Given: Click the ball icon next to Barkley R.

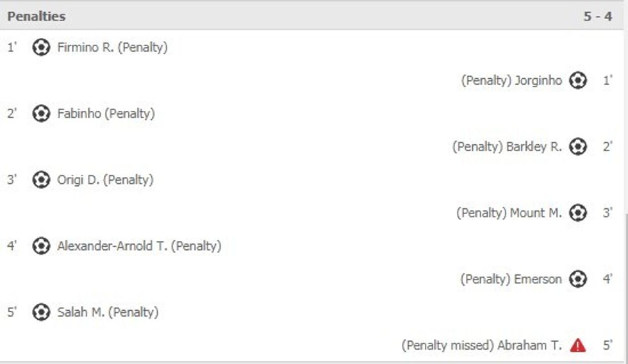Looking at the screenshot, I should coord(578,147).
